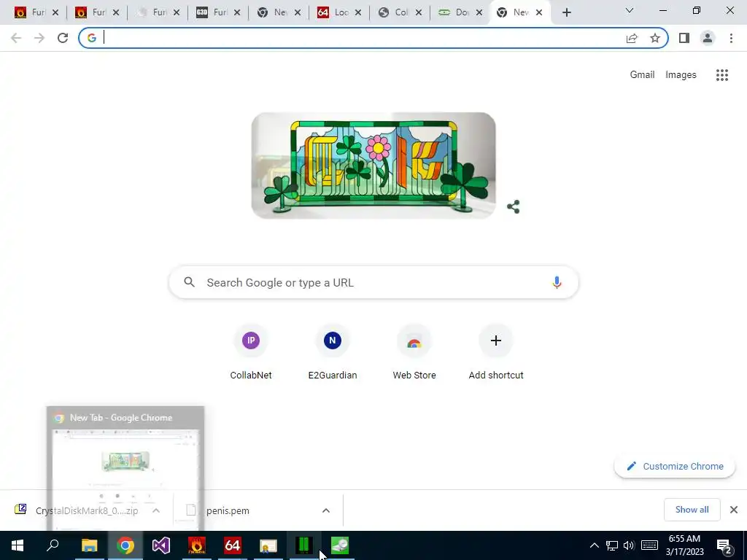Open the volume control in system tray

629,545
